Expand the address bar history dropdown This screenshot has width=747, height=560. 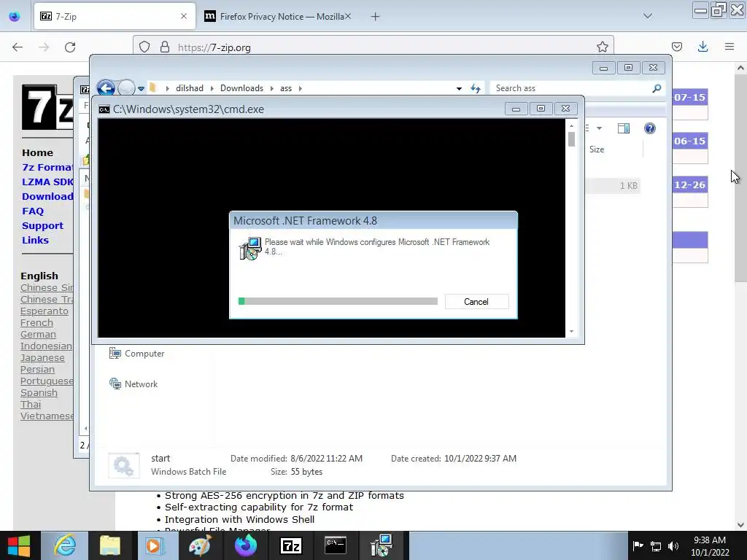pos(459,88)
